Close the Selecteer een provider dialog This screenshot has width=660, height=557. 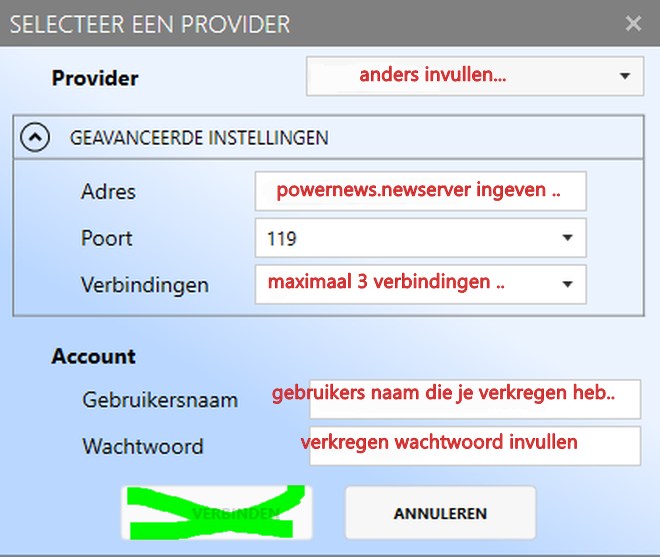point(633,24)
